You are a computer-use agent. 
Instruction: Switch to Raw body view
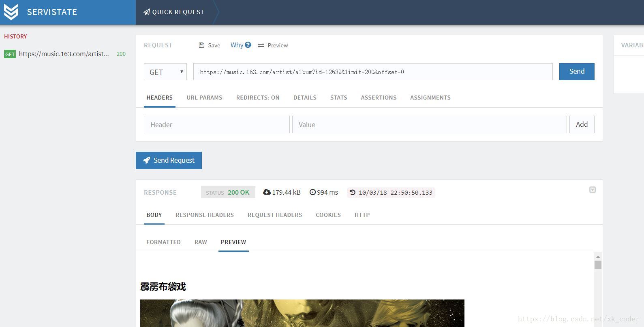coord(201,242)
